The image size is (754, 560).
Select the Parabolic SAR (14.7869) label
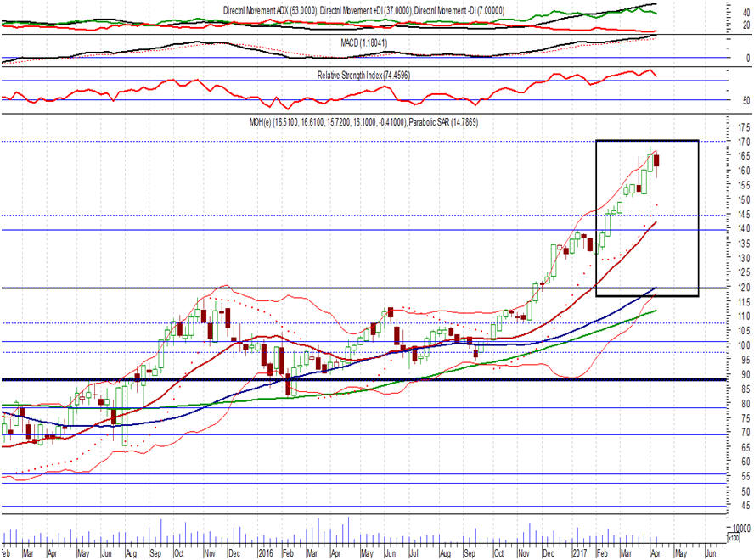point(443,122)
